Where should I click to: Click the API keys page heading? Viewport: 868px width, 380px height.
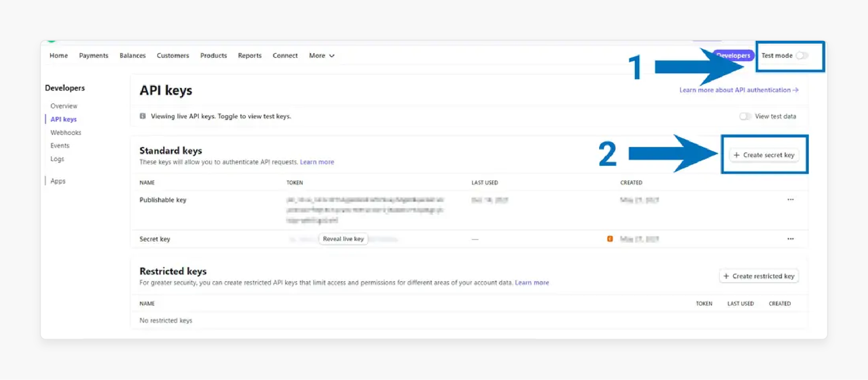coord(166,90)
